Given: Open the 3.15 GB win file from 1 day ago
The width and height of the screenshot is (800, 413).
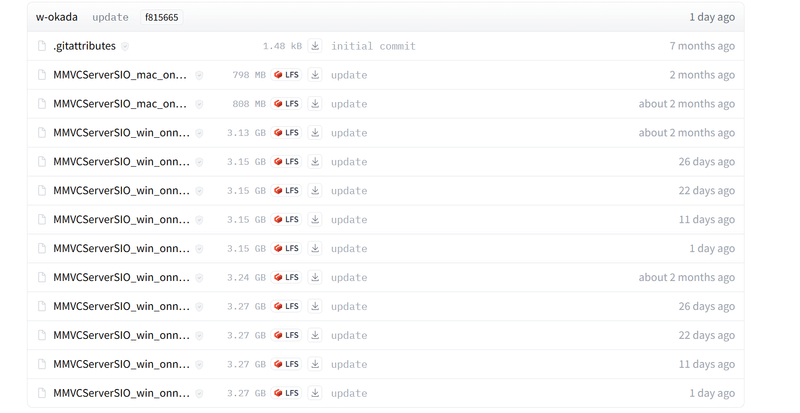Looking at the screenshot, I should pos(121,249).
